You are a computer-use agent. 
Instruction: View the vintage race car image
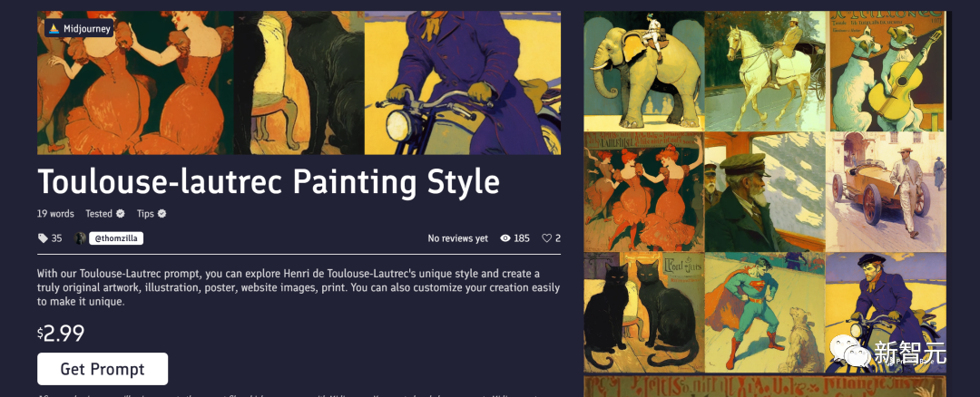point(887,191)
